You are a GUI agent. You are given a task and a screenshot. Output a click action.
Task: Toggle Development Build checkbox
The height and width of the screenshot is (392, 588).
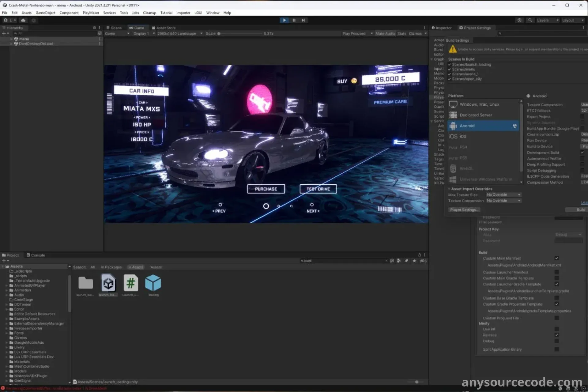(582, 152)
